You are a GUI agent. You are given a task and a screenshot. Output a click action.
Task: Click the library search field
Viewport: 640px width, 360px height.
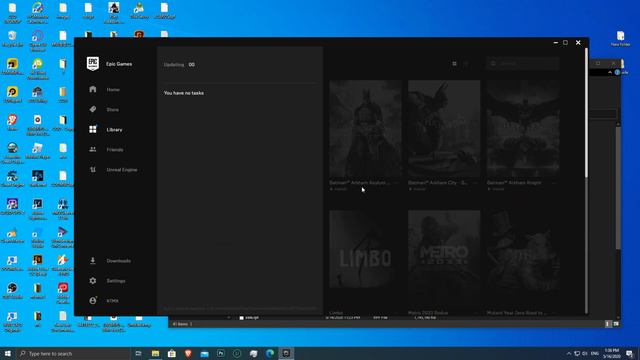click(x=523, y=64)
